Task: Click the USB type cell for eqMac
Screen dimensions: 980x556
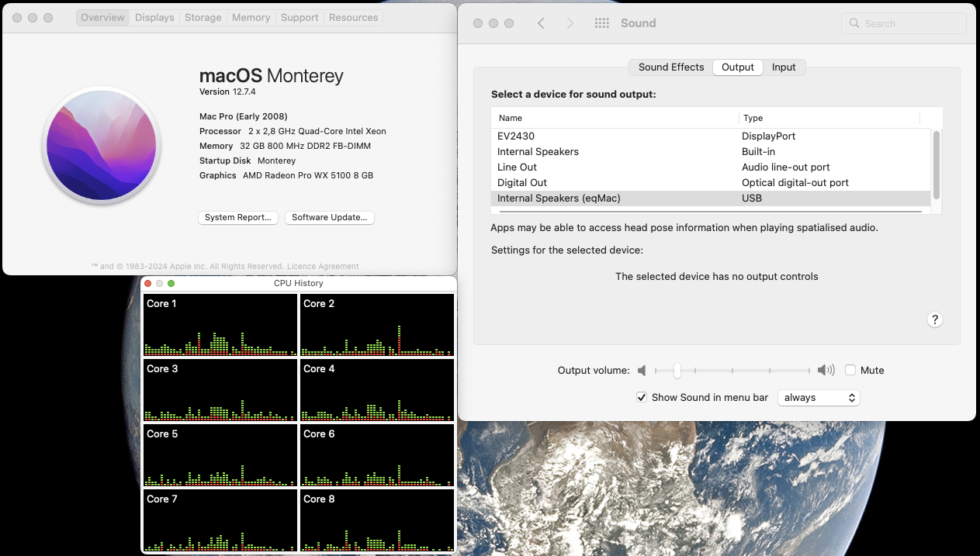Action: coord(752,199)
